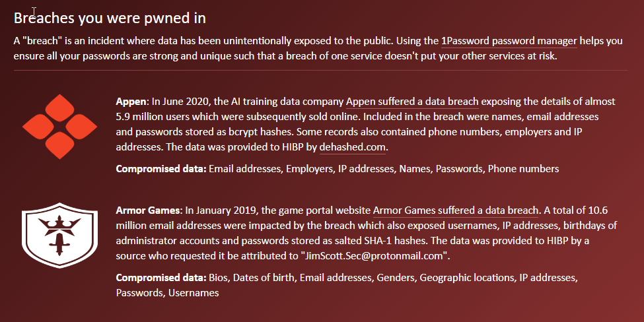Viewport: 644px width, 322px height.
Task: Click the bold "Armor Games" breach name
Action: tap(148, 210)
